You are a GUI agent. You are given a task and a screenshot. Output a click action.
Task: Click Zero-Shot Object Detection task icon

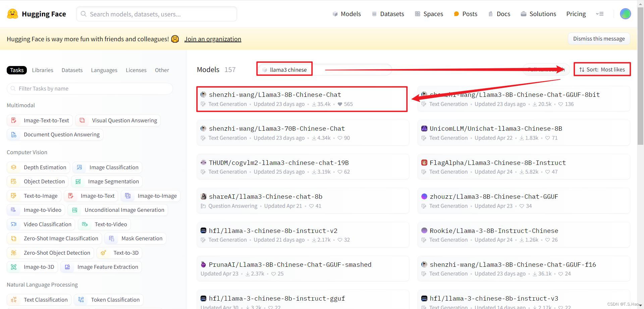[x=14, y=253]
